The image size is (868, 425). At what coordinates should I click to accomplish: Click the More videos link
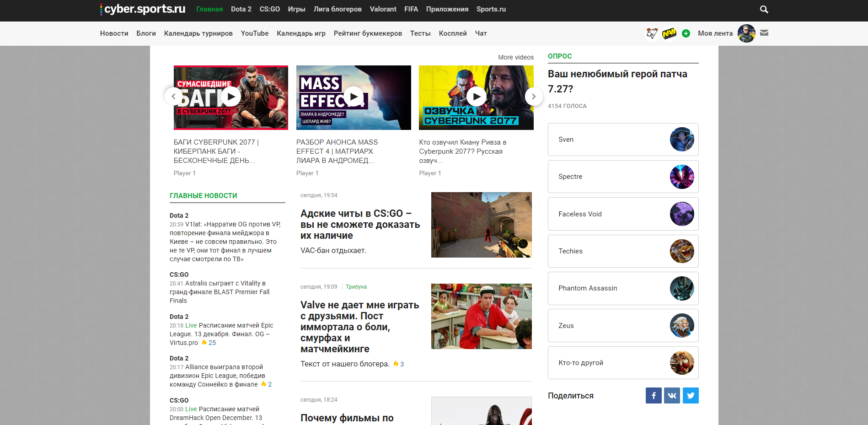click(516, 57)
